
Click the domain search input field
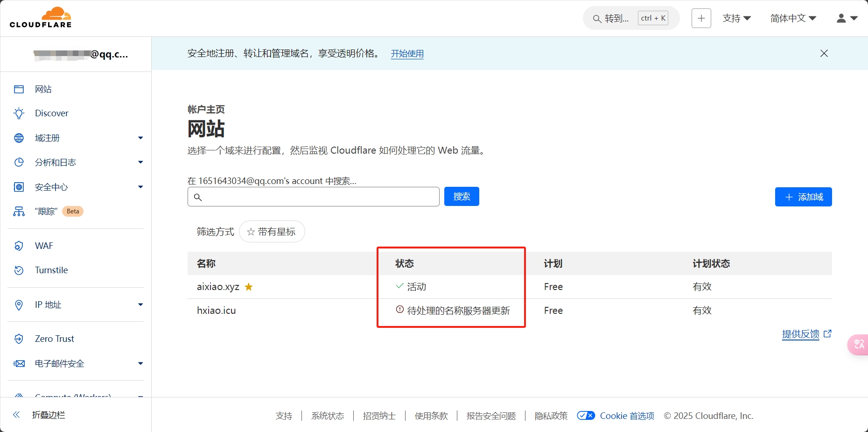tap(314, 197)
